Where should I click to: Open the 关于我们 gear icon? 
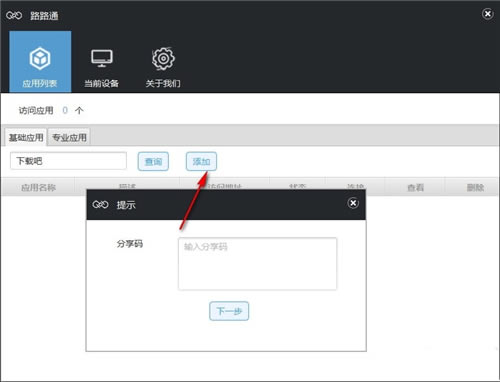click(x=163, y=59)
